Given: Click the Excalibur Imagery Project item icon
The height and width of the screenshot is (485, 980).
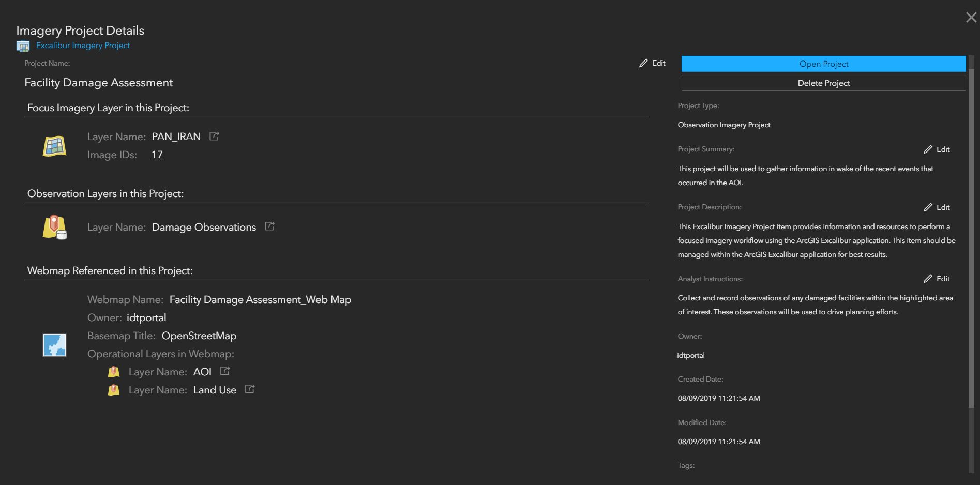Looking at the screenshot, I should coord(23,46).
